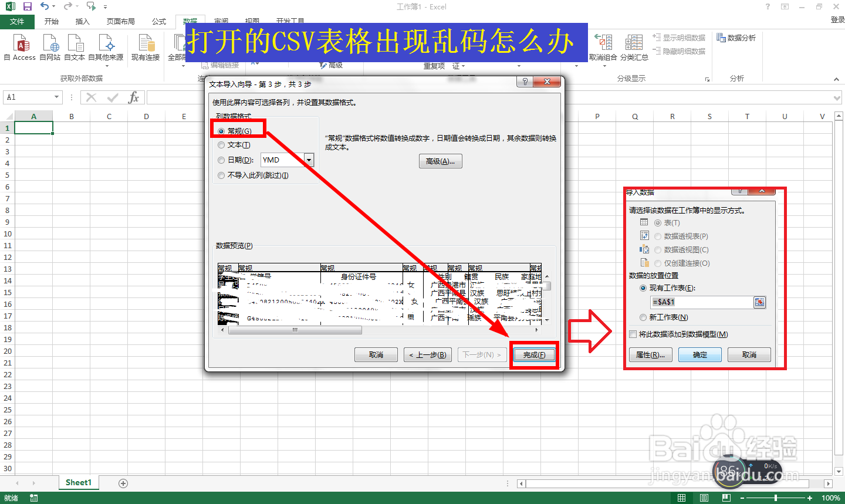Select the 常规 (General) column data format
Image resolution: width=845 pixels, height=504 pixels.
[x=221, y=131]
